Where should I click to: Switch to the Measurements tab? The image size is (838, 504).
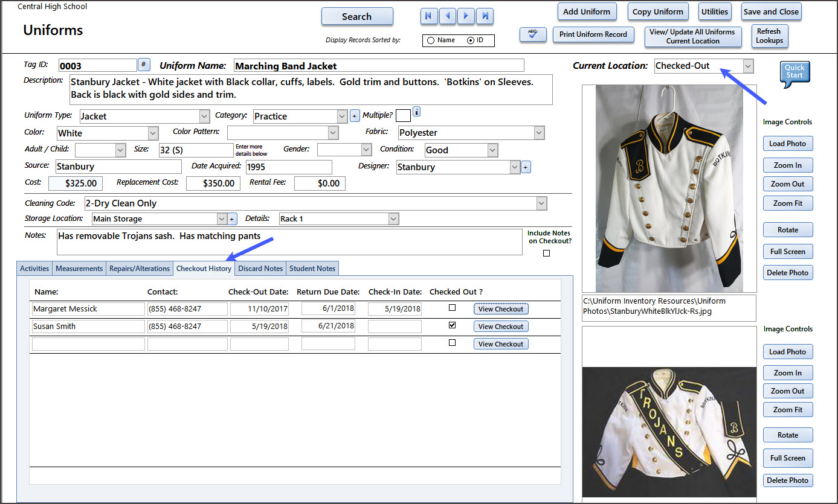click(x=80, y=269)
